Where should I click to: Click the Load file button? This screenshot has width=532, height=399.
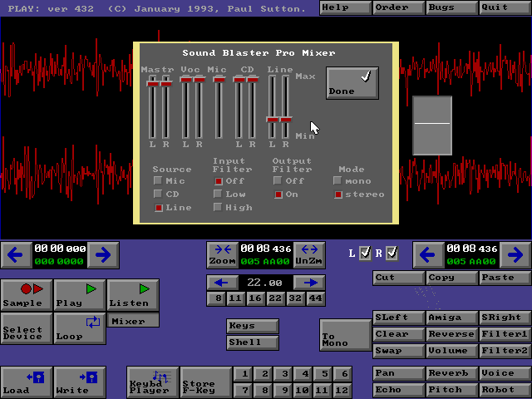[27, 382]
